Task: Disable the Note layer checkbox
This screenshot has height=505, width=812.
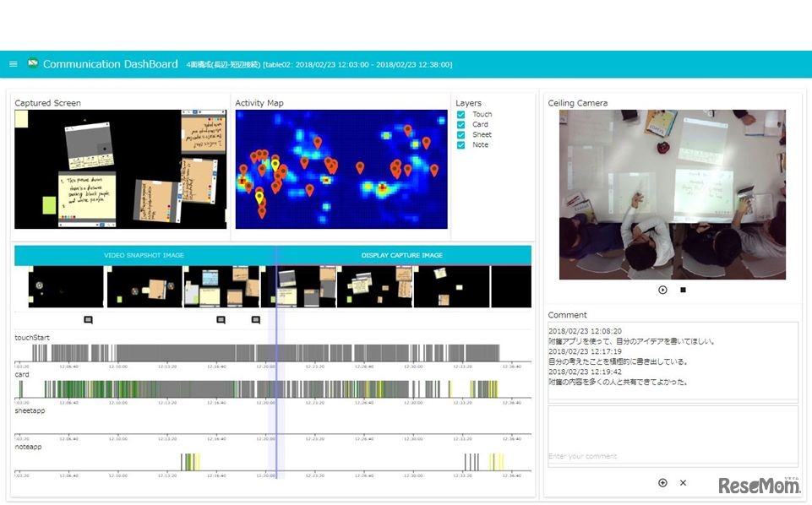Action: point(461,144)
